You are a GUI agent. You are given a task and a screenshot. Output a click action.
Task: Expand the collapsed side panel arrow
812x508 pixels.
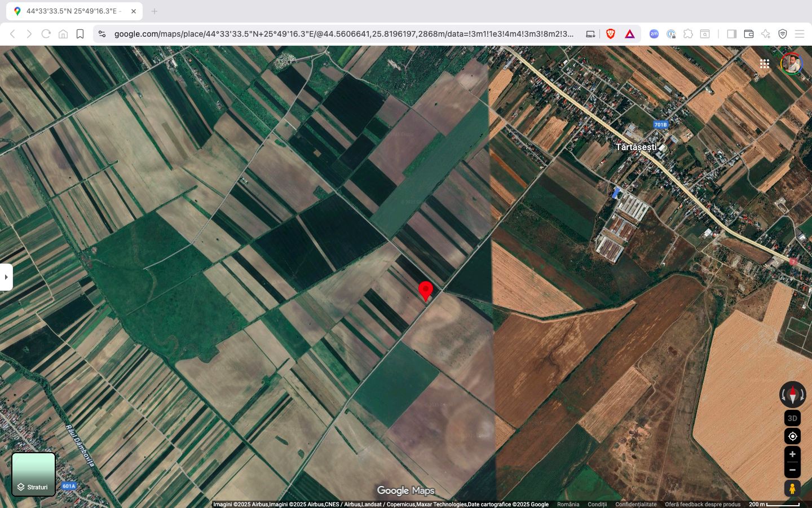6,277
